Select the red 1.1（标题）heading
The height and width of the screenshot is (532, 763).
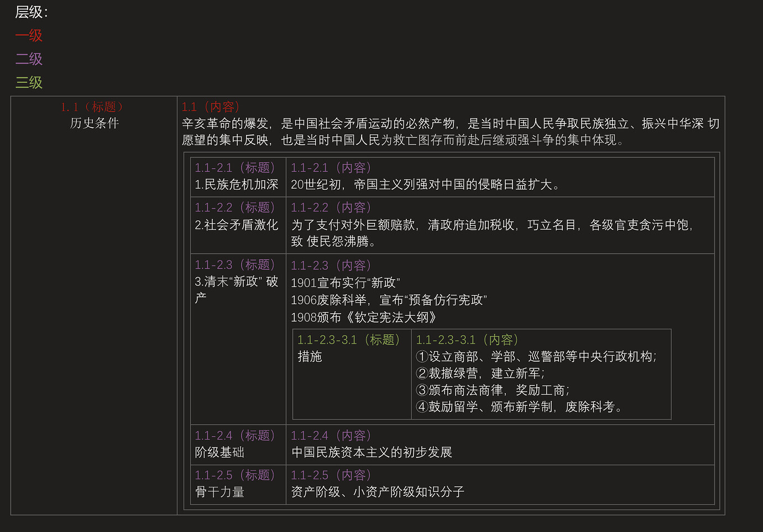[x=93, y=107]
